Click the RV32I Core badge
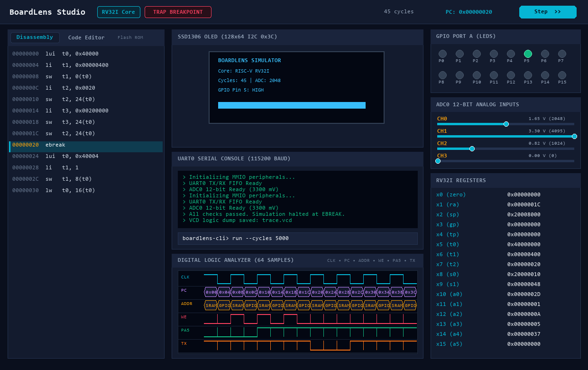588x370 pixels. [x=119, y=12]
